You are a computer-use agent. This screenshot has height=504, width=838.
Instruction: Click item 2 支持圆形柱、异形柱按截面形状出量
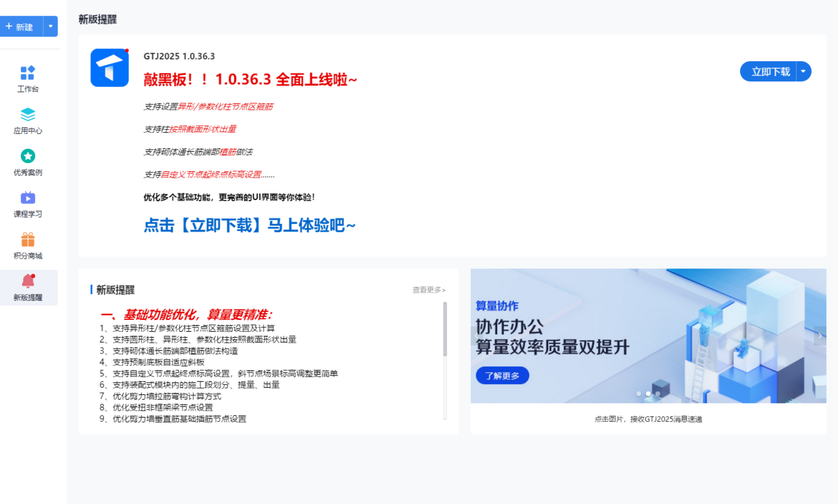tap(198, 340)
